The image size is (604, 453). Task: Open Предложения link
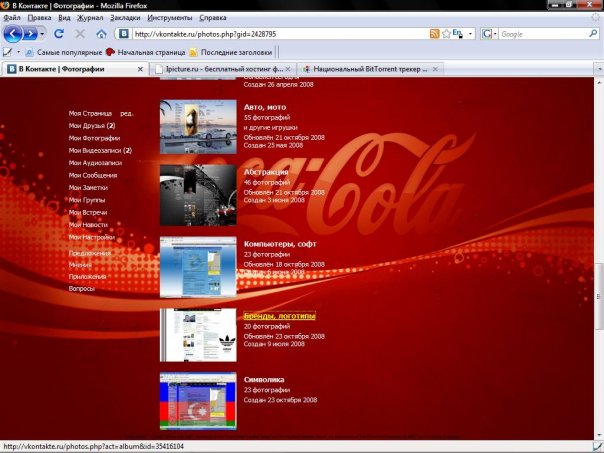[x=90, y=253]
